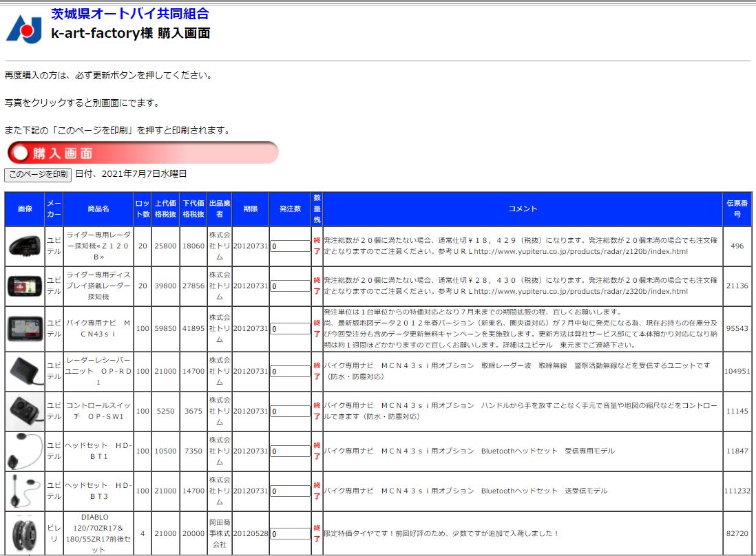Screen dimensions: 756x556
Task: Click the comment mentioning z320b/index.html URL
Action: tap(521, 286)
